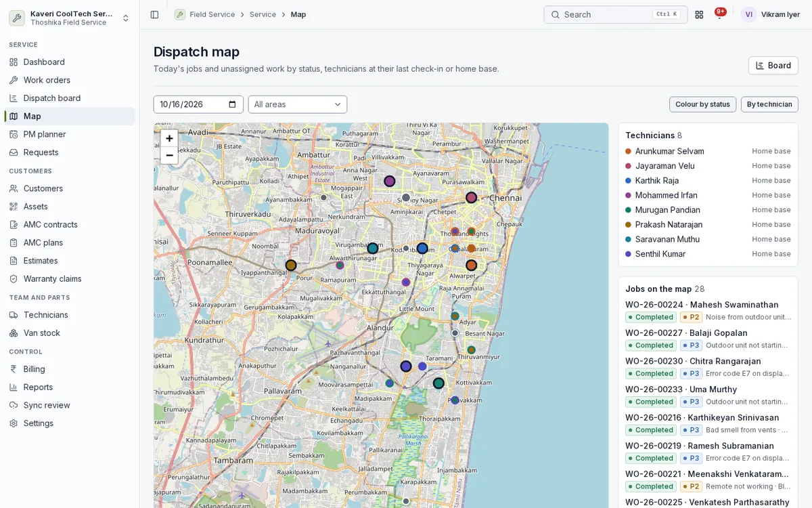Open Billing in sidebar
Viewport: 812px width, 508px height.
[x=70, y=369]
